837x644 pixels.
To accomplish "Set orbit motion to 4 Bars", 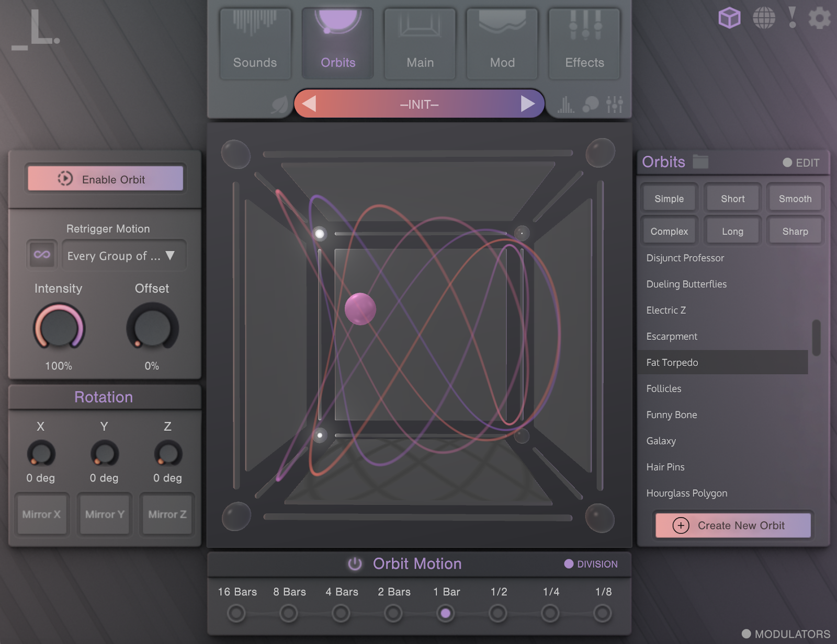I will (x=341, y=613).
